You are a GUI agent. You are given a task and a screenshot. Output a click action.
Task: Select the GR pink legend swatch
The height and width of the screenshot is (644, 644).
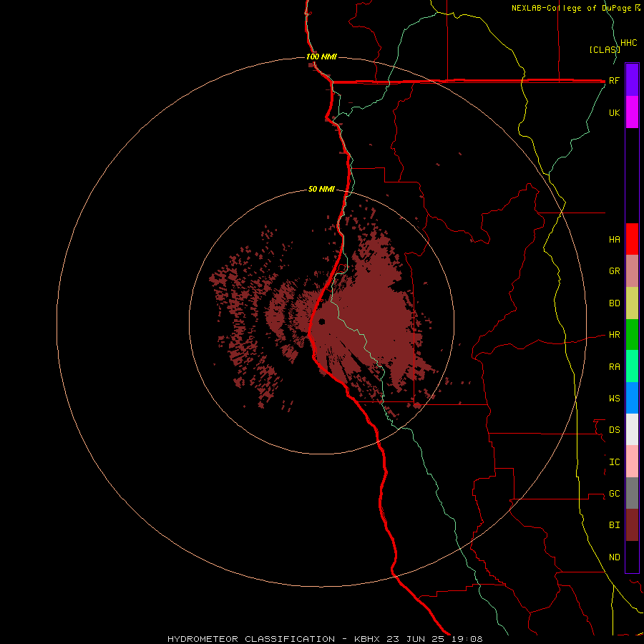(632, 270)
